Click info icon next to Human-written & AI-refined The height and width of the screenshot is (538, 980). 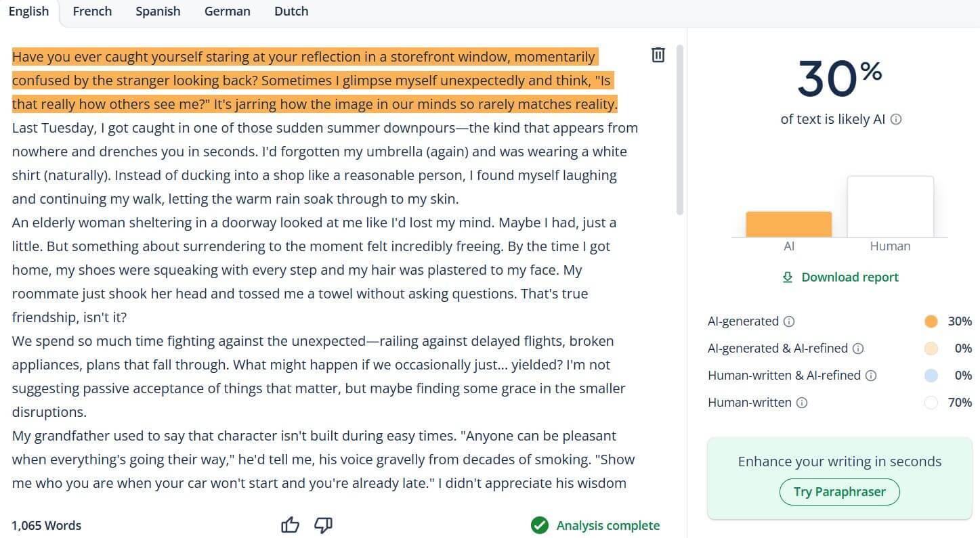tap(871, 376)
